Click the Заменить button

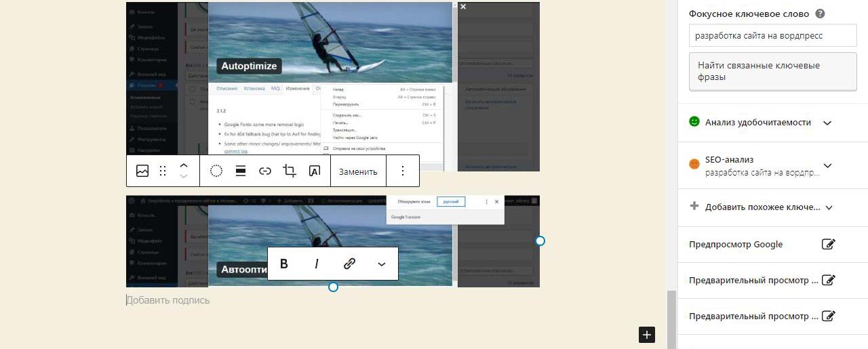click(x=358, y=171)
